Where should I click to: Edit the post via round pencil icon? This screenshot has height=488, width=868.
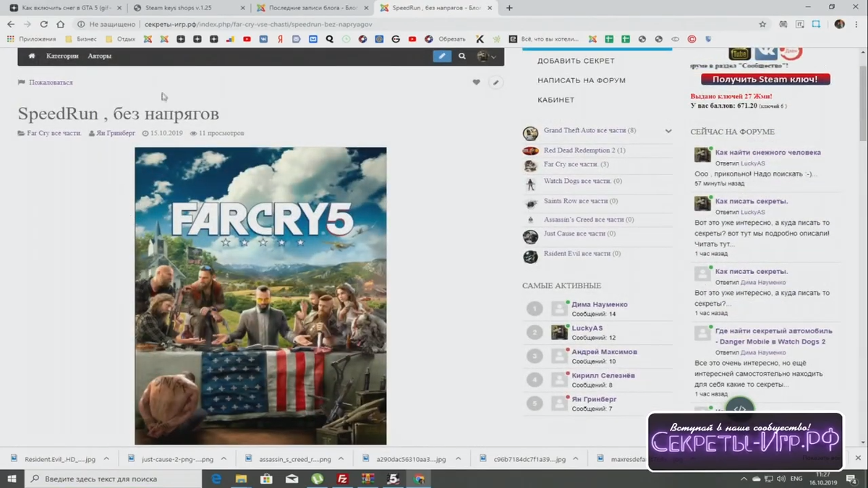click(x=495, y=82)
